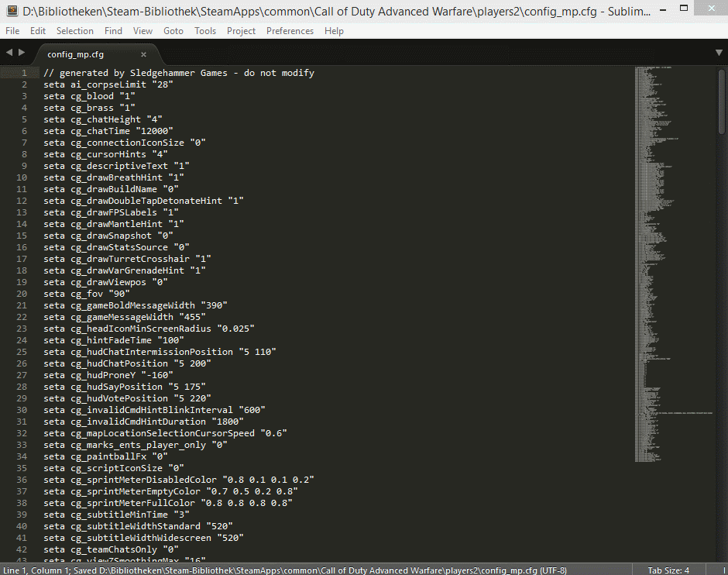This screenshot has height=575, width=728.
Task: Minimize the Sublime Text window
Action: pyautogui.click(x=663, y=9)
